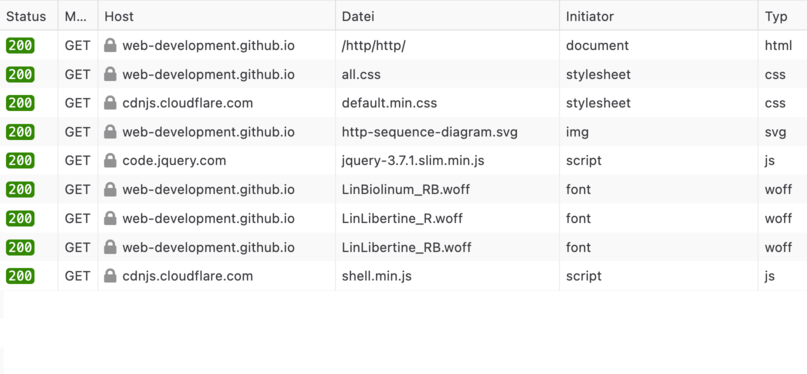Click the 200 status badge for all.css
The height and width of the screenshot is (374, 807).
coord(20,74)
